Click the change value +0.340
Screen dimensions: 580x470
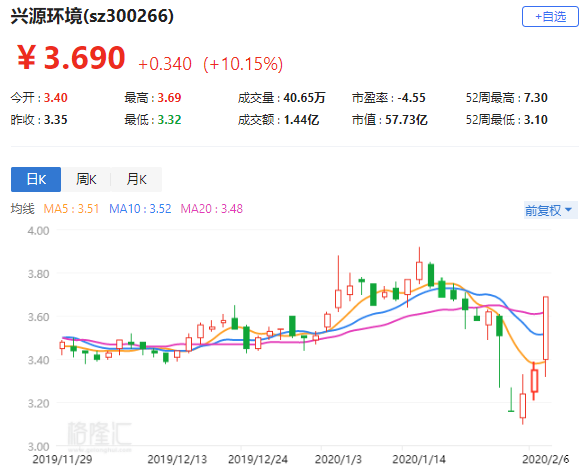[x=165, y=64]
